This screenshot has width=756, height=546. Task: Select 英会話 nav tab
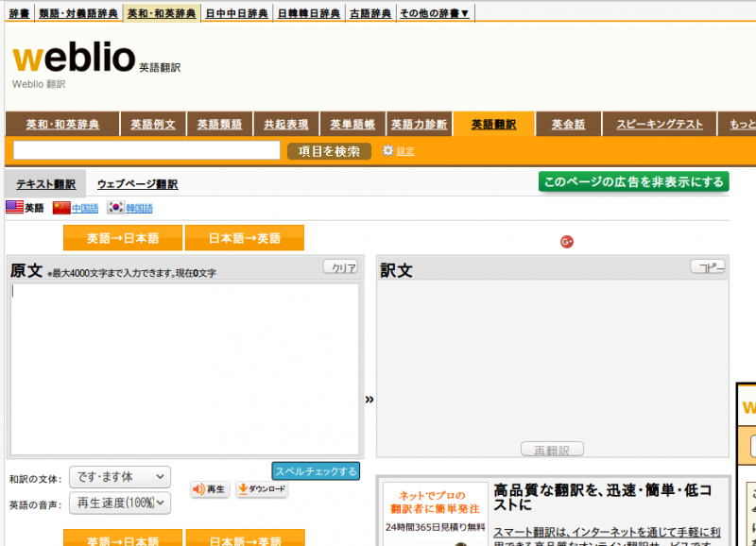pos(569,125)
